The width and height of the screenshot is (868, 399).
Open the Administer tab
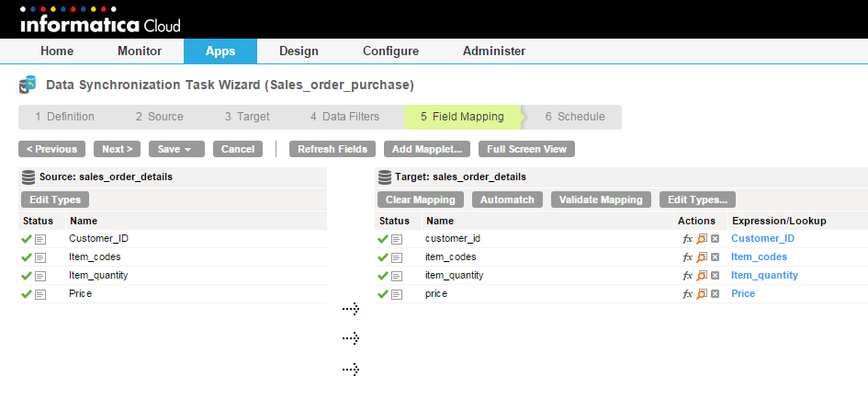(x=494, y=51)
